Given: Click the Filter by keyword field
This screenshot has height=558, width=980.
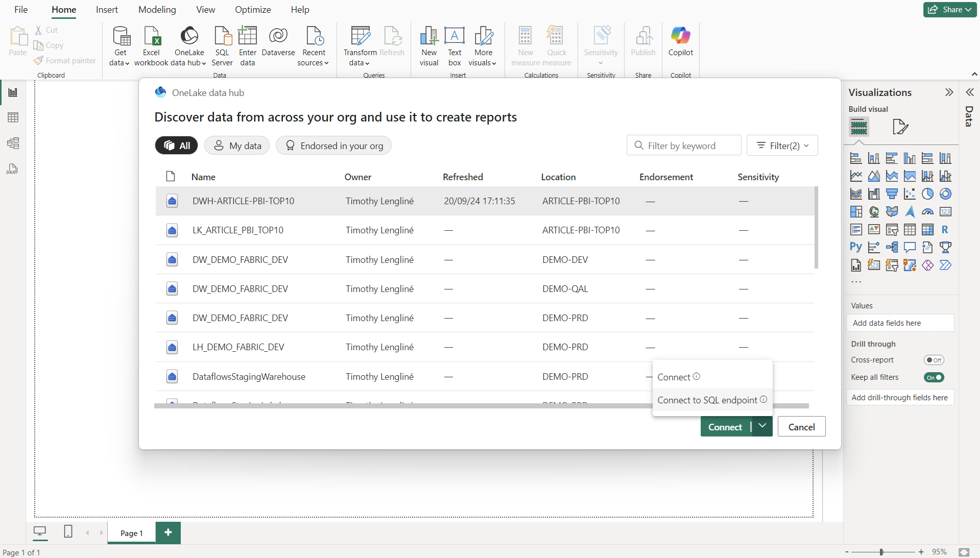Looking at the screenshot, I should point(684,145).
